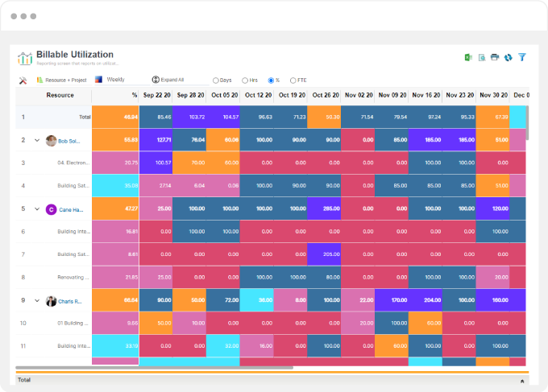Open the tools wrench settings icon
Image resolution: width=548 pixels, height=392 pixels.
click(x=23, y=80)
